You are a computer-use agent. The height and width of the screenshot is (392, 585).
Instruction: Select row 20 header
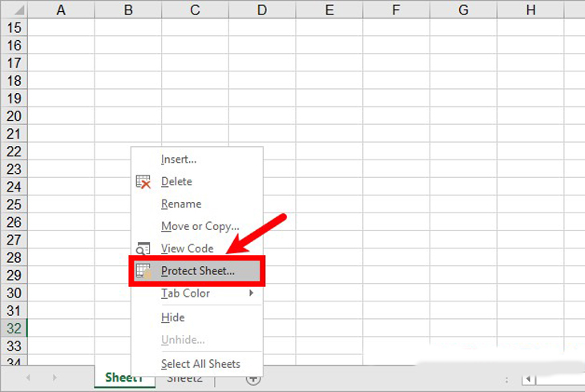pos(14,116)
